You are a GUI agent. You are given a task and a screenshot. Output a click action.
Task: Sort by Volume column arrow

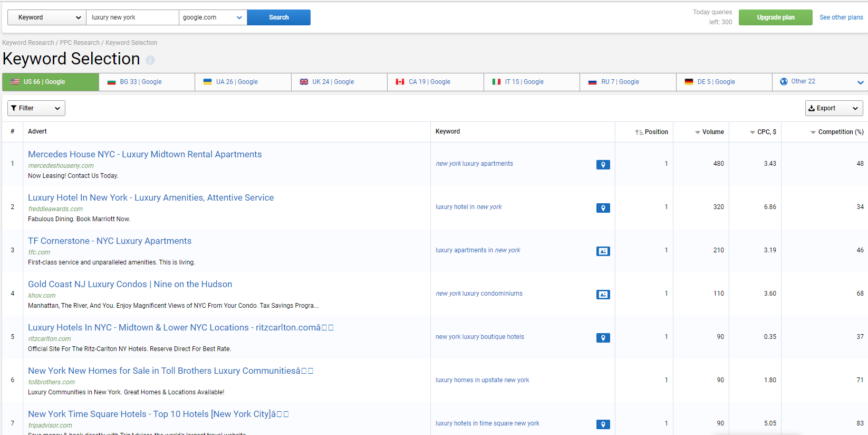(698, 133)
